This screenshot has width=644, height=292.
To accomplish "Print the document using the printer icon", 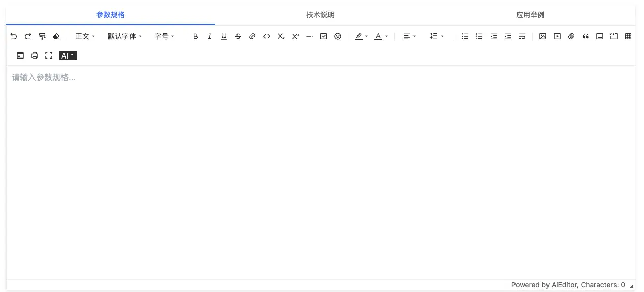I will pyautogui.click(x=35, y=56).
